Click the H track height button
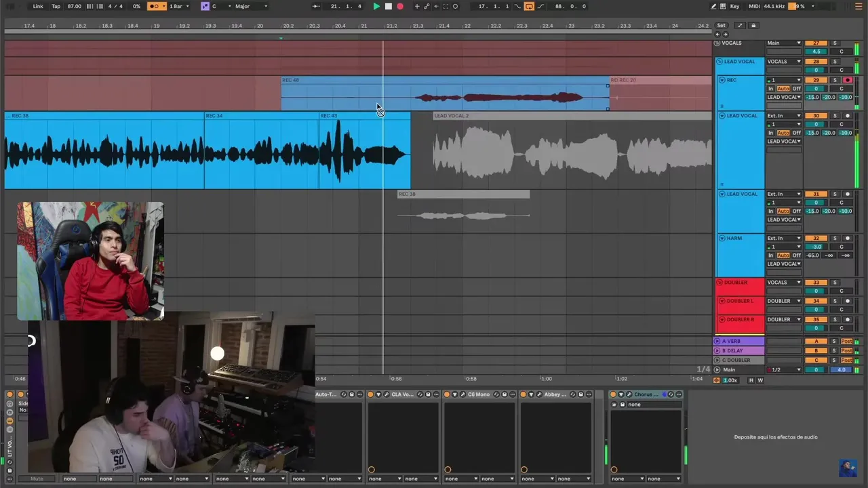The width and height of the screenshot is (868, 488). coord(751,380)
